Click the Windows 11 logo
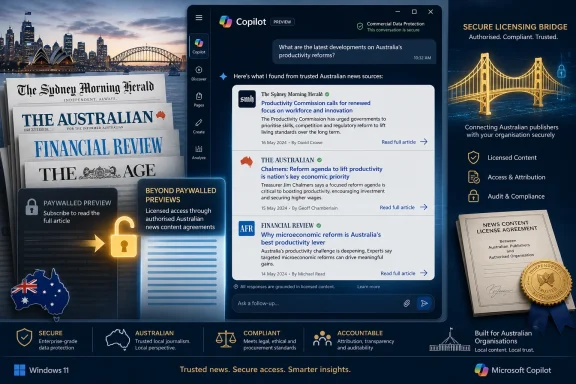 [x=19, y=370]
